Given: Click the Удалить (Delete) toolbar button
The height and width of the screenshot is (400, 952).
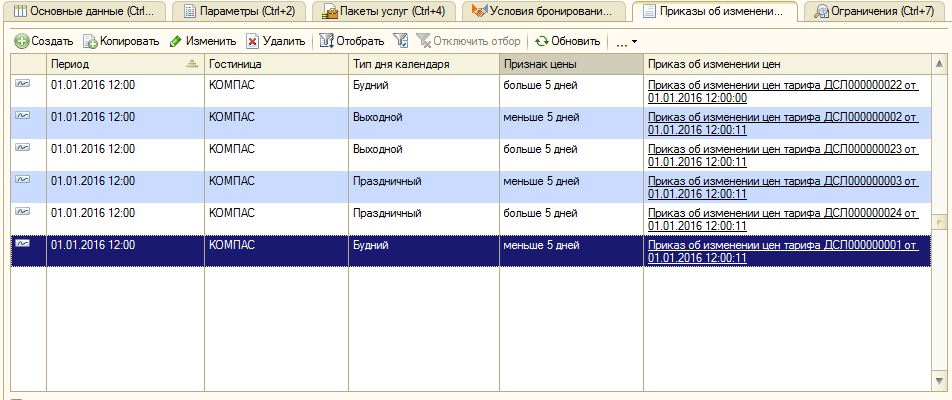Looking at the screenshot, I should point(276,41).
